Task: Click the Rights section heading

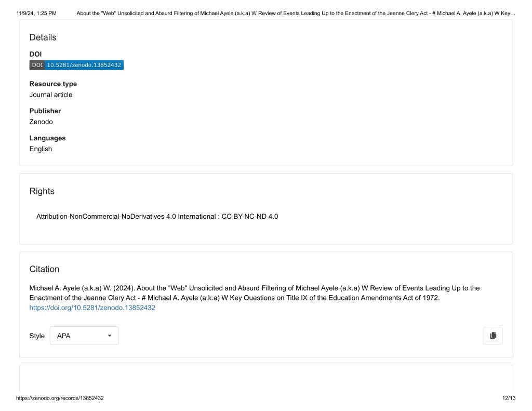Action: 42,191
